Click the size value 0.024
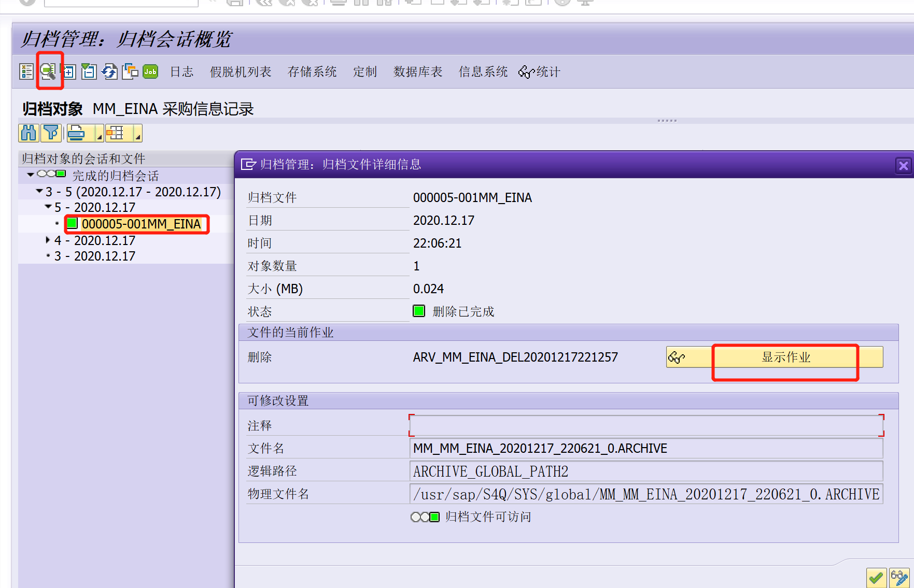The image size is (914, 588). pyautogui.click(x=428, y=289)
